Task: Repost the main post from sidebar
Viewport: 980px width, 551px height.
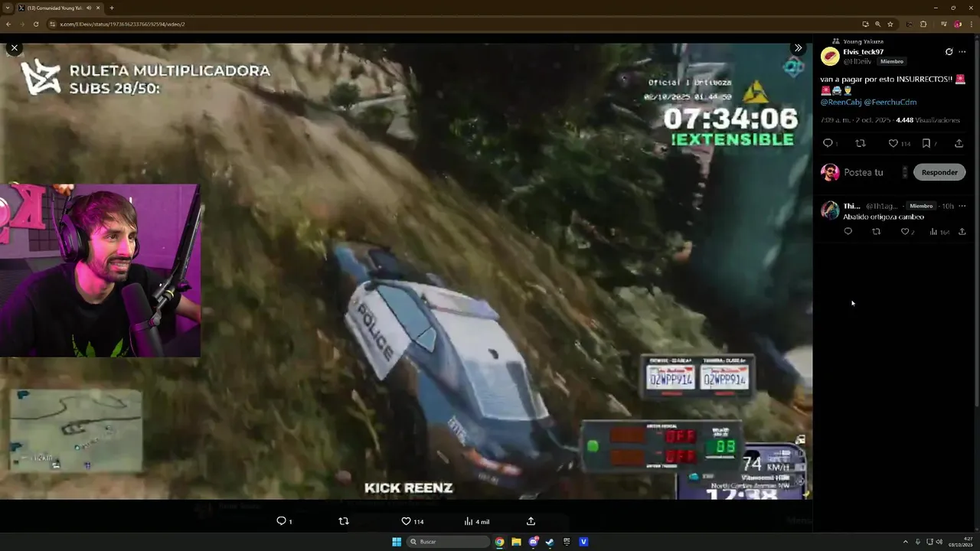Action: (x=860, y=143)
